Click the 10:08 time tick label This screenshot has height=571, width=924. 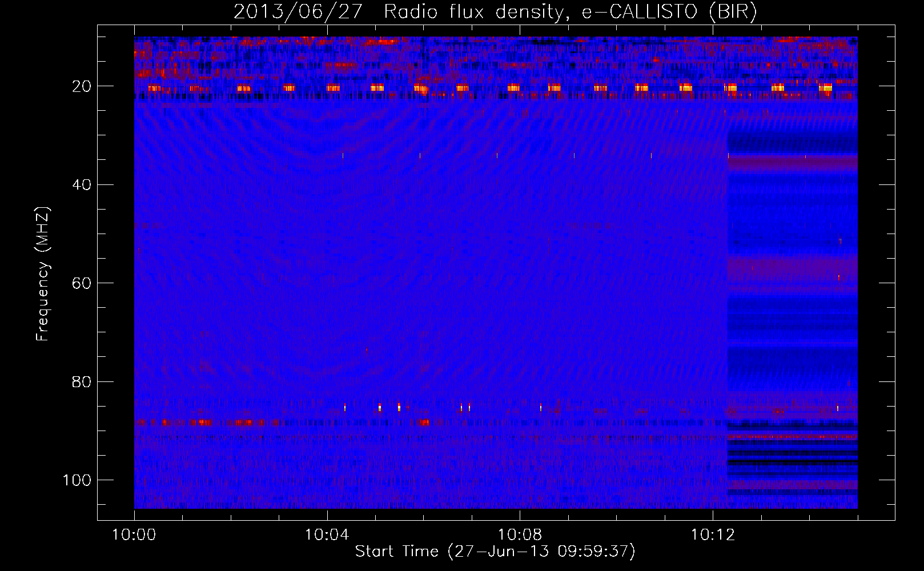pyautogui.click(x=520, y=535)
